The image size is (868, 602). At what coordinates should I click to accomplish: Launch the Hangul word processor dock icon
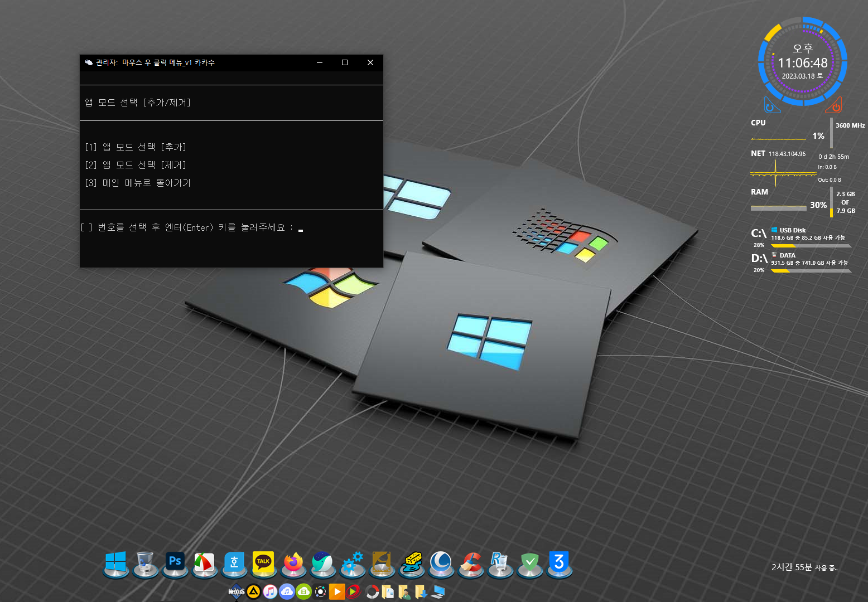tap(234, 564)
